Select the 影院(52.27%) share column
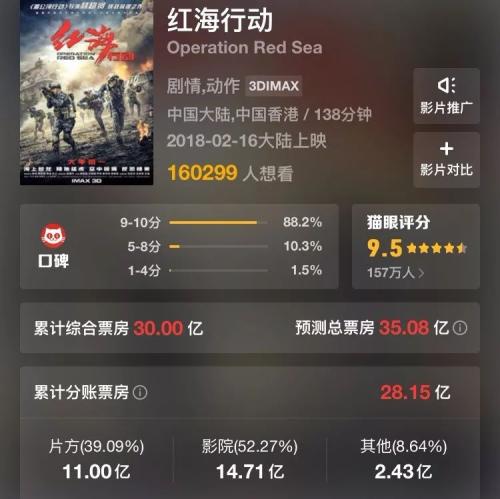The height and width of the screenshot is (499, 500). pyautogui.click(x=250, y=459)
